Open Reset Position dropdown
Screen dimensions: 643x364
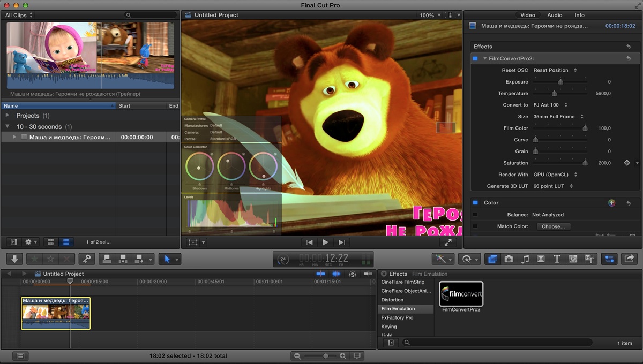pyautogui.click(x=555, y=70)
